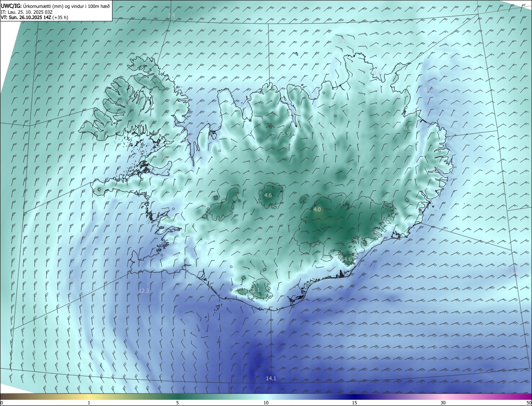This screenshot has width=532, height=406.
Task: Click the color scale tick labeled 30
Action: (443, 403)
